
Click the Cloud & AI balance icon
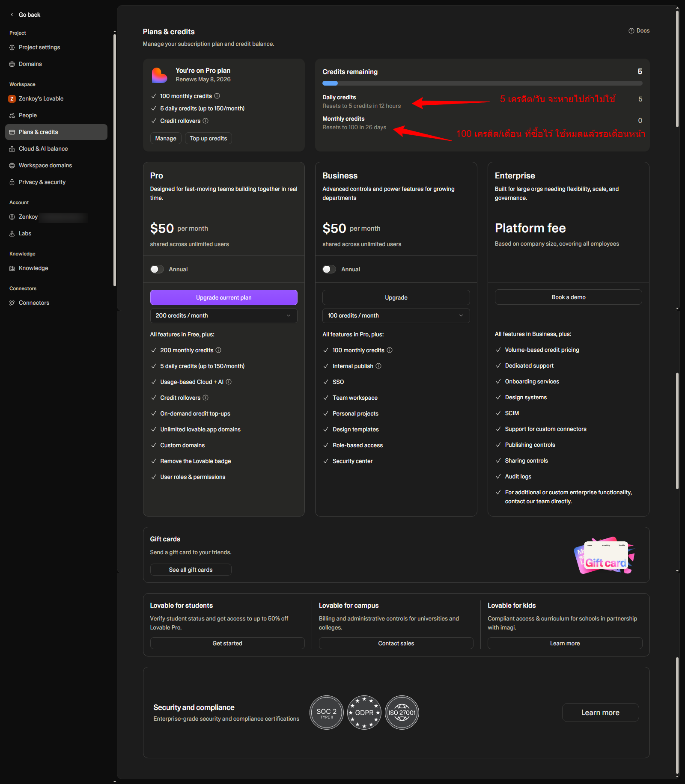[x=12, y=149]
